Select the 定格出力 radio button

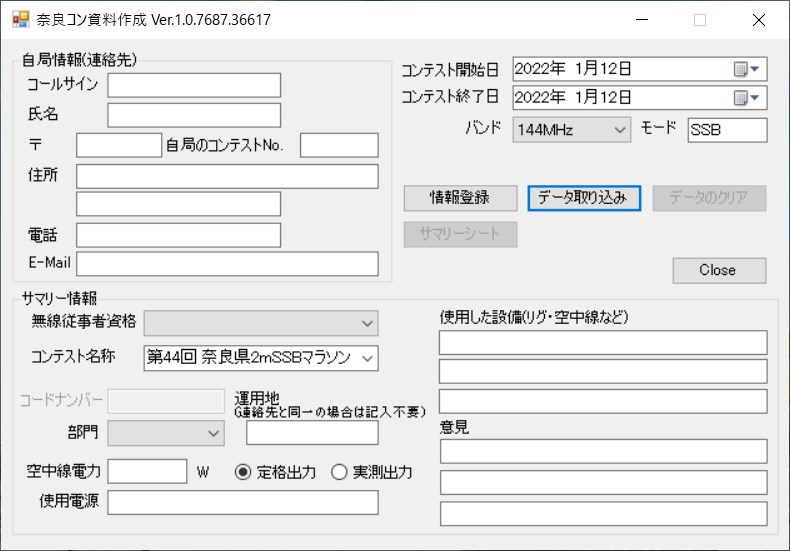tap(243, 472)
